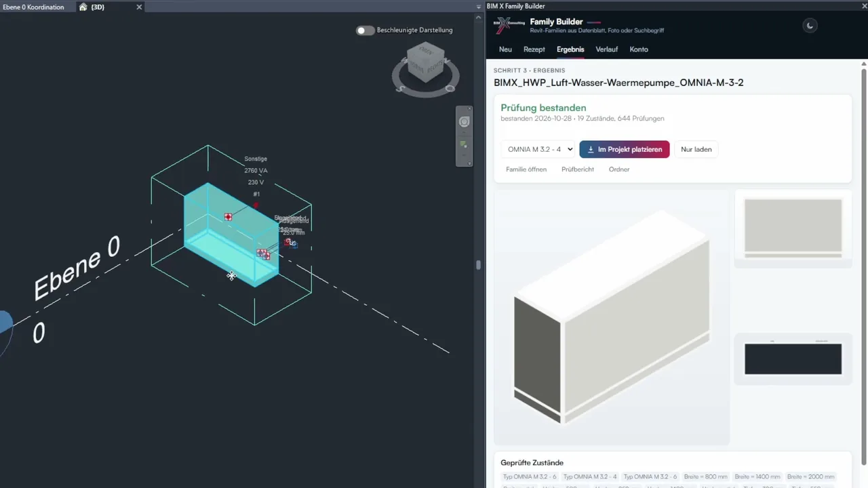The width and height of the screenshot is (868, 488).
Task: Open the Verlauf tab
Action: click(607, 49)
